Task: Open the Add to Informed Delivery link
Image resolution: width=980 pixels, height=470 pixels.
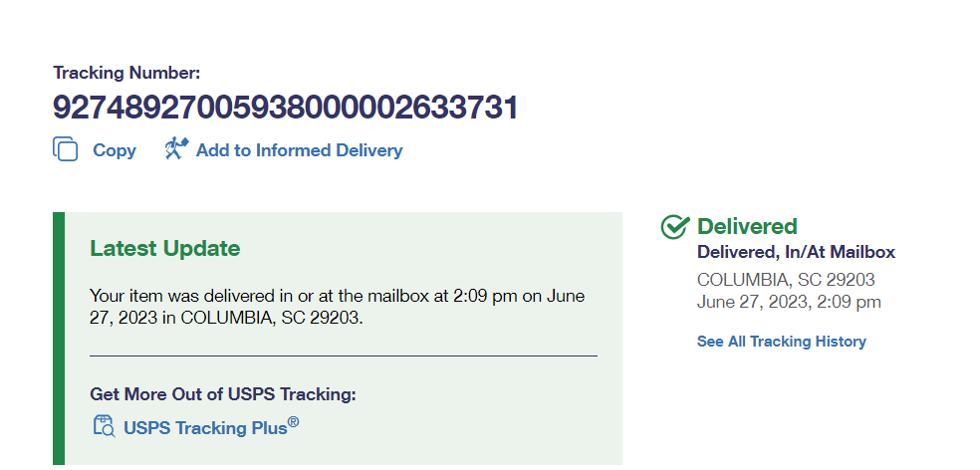Action: (x=299, y=150)
